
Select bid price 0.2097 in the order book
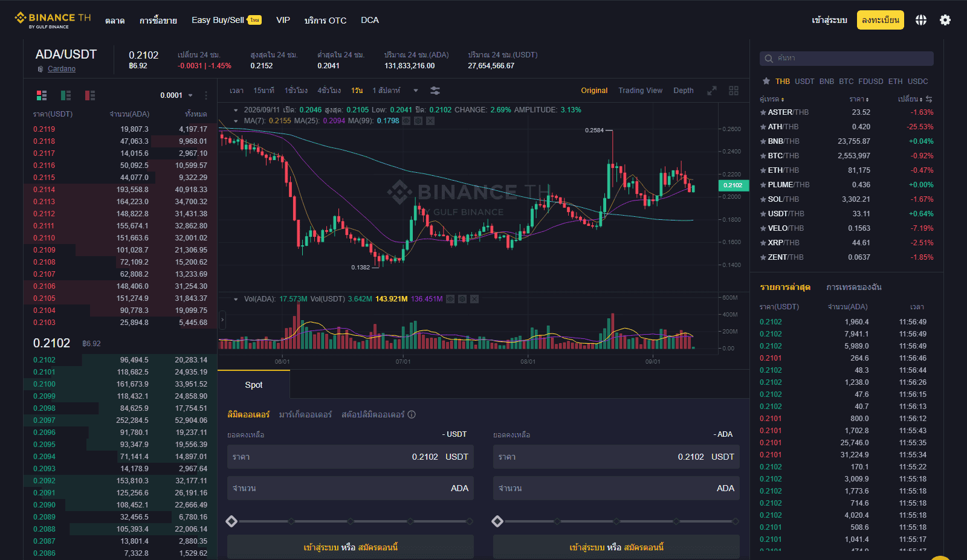(x=44, y=420)
